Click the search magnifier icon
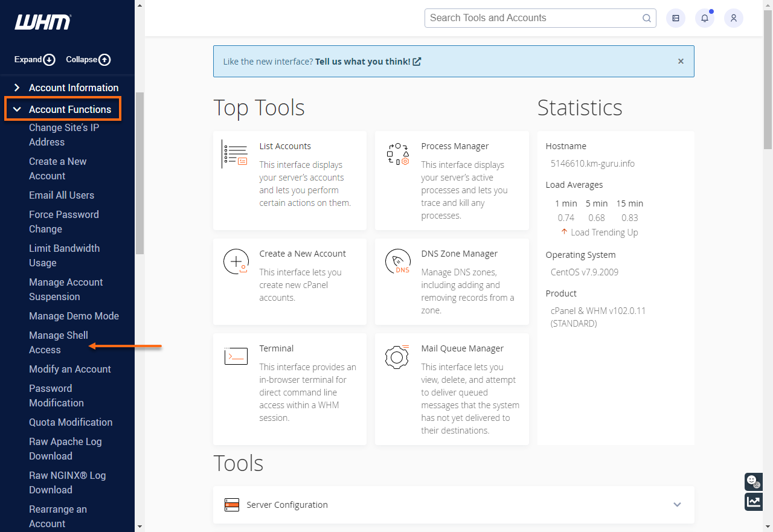 (646, 18)
